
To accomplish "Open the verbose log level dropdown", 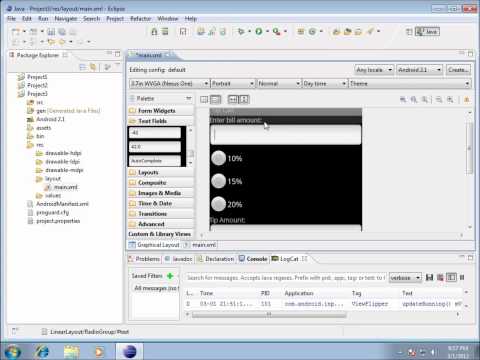I will point(405,278).
